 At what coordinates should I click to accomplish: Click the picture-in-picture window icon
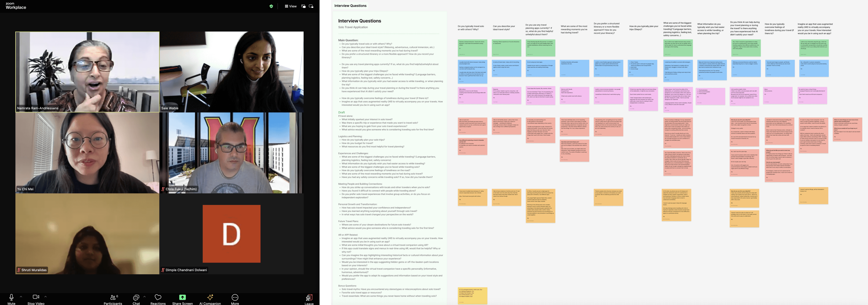coord(303,6)
